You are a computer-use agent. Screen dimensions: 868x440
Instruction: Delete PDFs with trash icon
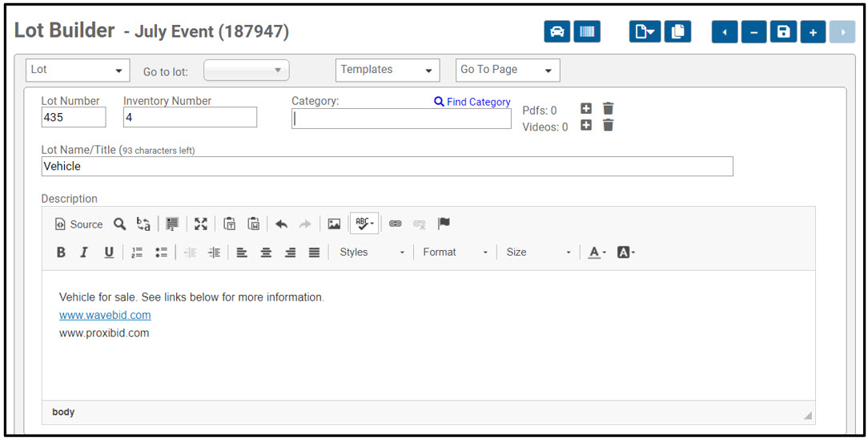[x=608, y=109]
